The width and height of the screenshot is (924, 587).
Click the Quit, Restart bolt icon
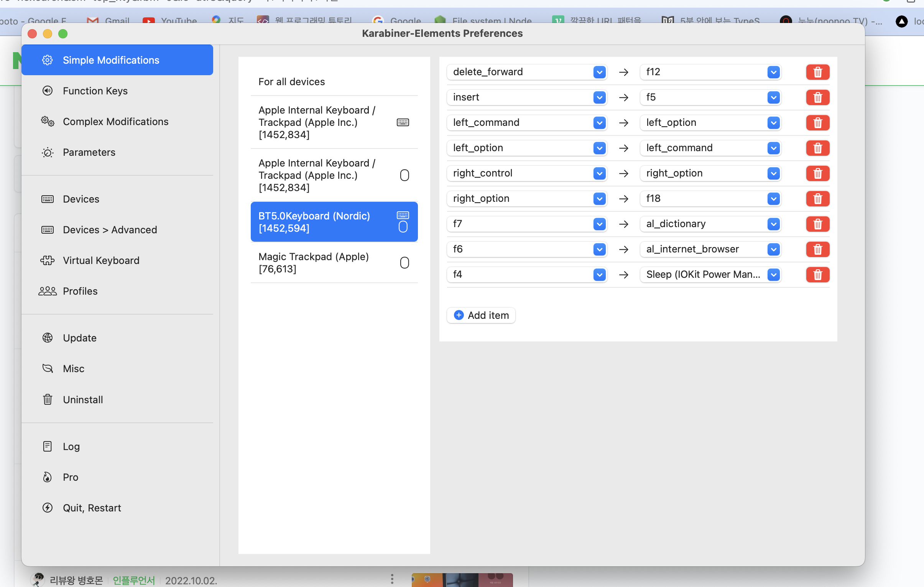point(47,508)
